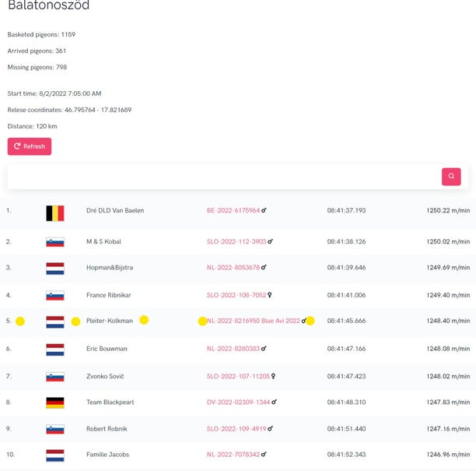Click the Belgian flag of Dré DLD Van Baelen
476x471 pixels.
[55, 213]
